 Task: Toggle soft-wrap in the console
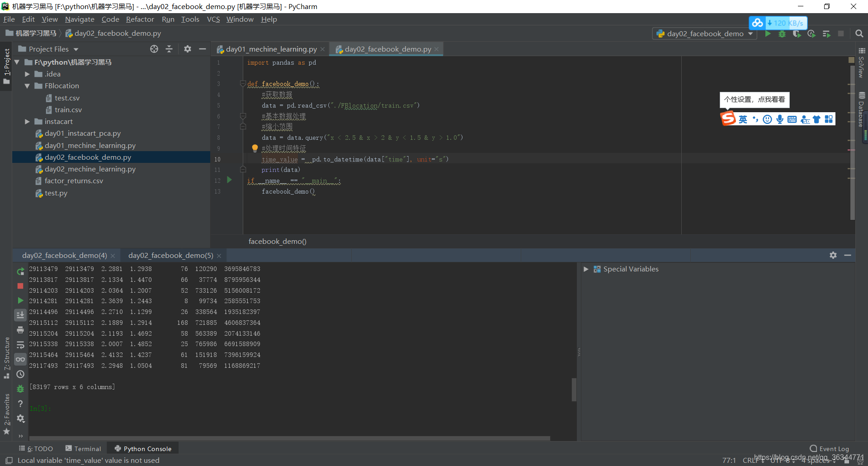(x=20, y=345)
